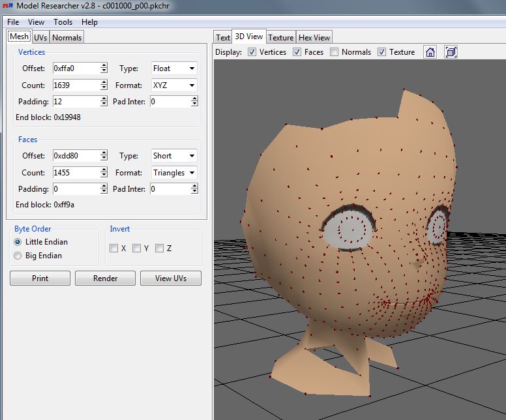Screen dimensions: 506x420
Task: Enable the Normals display checkbox
Action: click(x=334, y=52)
